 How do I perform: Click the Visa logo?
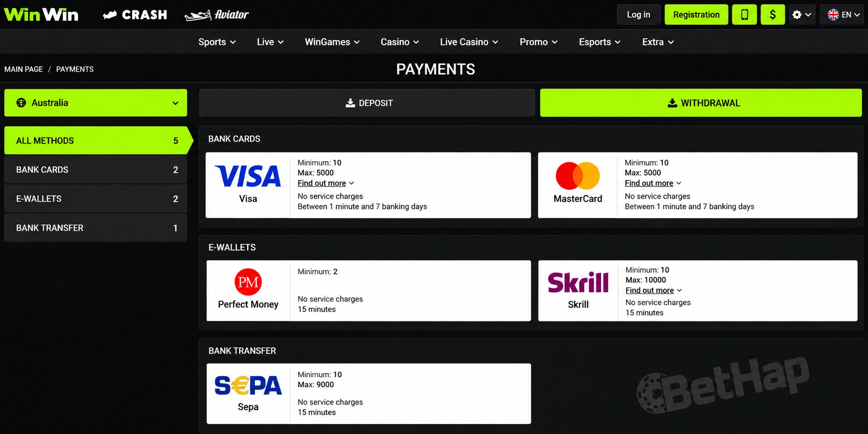[248, 176]
